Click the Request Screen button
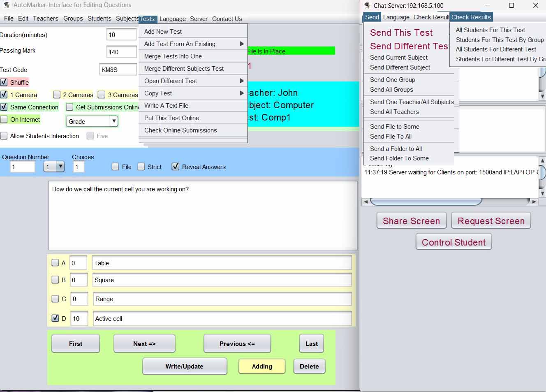 coord(491,221)
